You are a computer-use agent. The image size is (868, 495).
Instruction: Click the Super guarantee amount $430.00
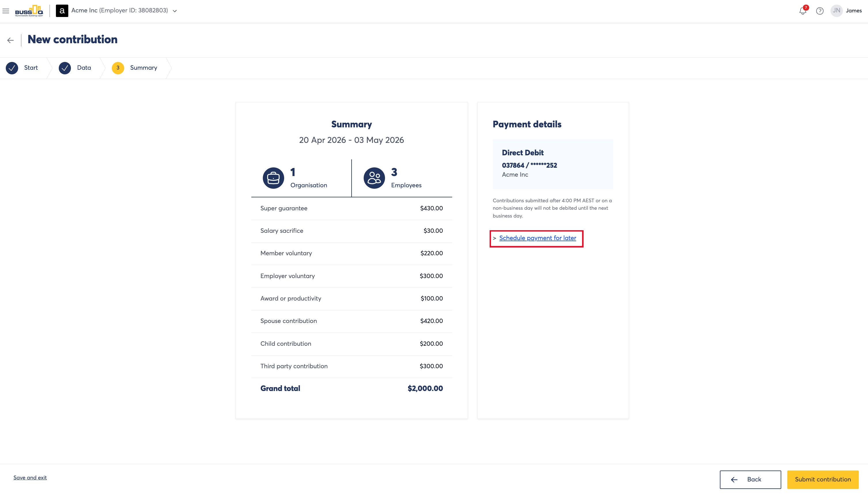coord(431,208)
